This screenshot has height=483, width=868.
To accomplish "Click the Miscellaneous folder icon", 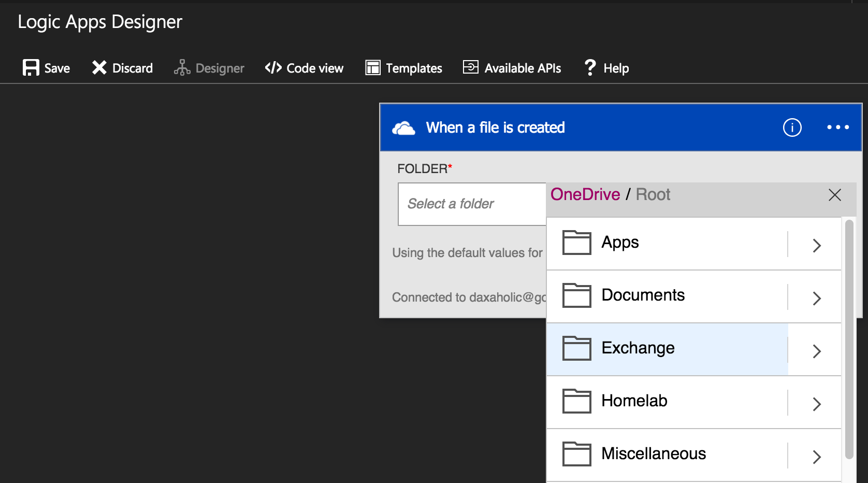I will (576, 454).
